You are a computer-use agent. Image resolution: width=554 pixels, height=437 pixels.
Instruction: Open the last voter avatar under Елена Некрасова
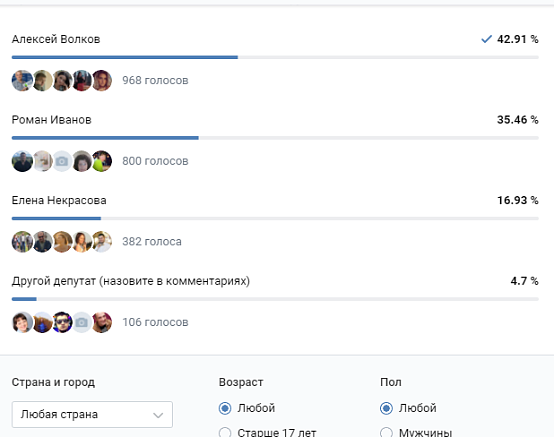102,242
